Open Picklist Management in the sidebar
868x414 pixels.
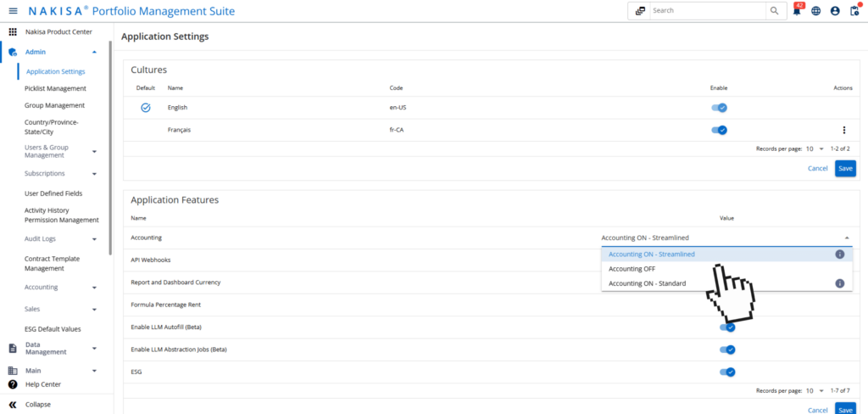click(55, 88)
